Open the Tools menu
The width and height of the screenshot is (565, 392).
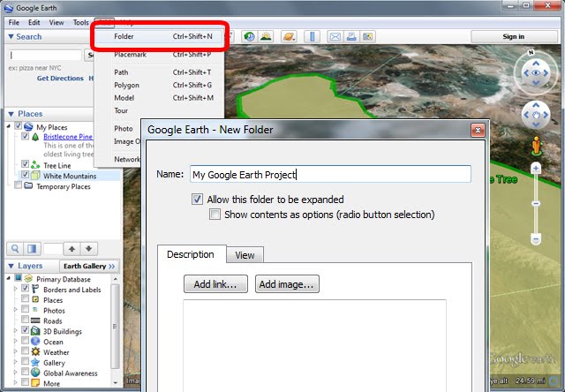point(81,22)
